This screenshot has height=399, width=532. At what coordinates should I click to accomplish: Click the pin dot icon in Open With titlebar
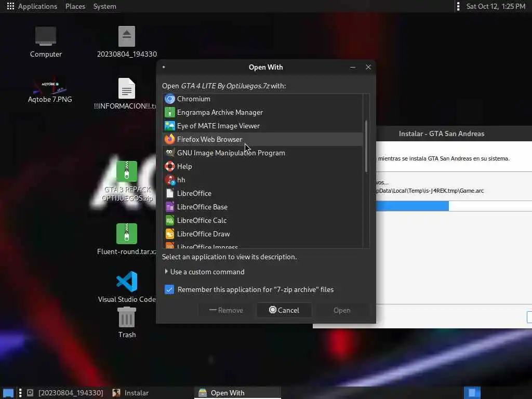(164, 67)
